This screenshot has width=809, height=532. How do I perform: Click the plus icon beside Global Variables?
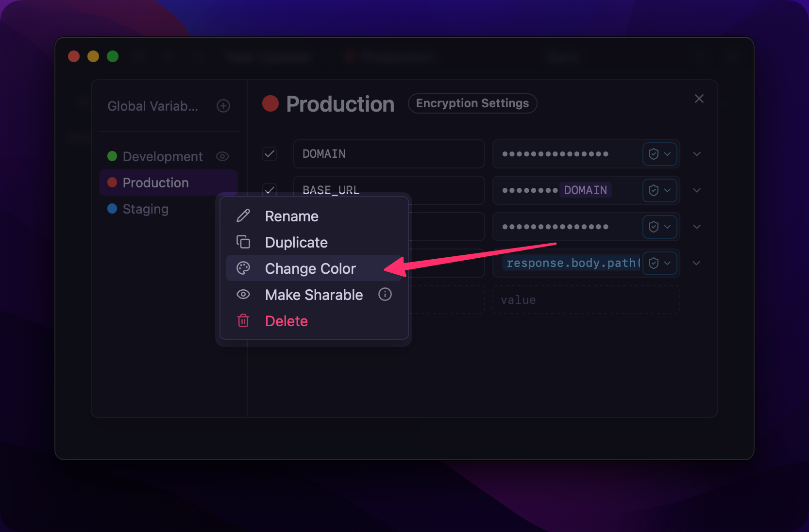pyautogui.click(x=223, y=106)
